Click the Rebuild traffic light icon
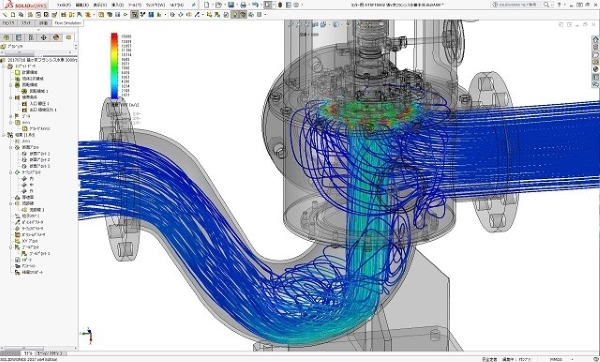 coord(280,5)
